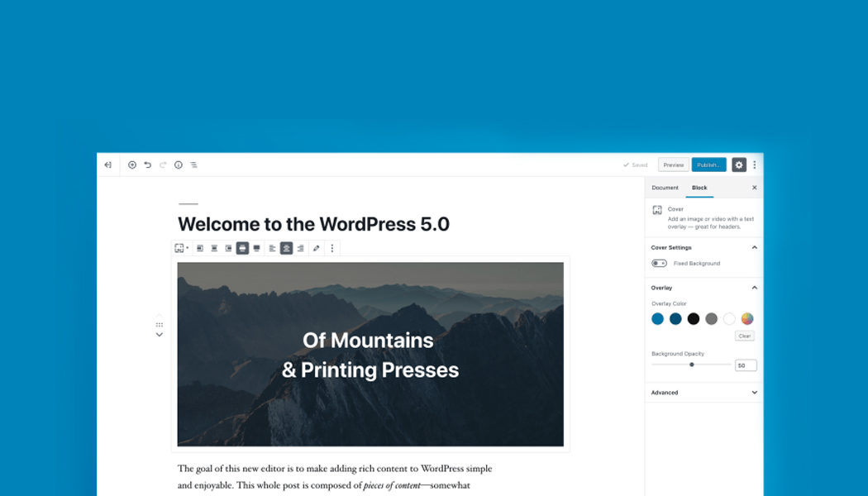Click the Saved status indicator

click(636, 165)
